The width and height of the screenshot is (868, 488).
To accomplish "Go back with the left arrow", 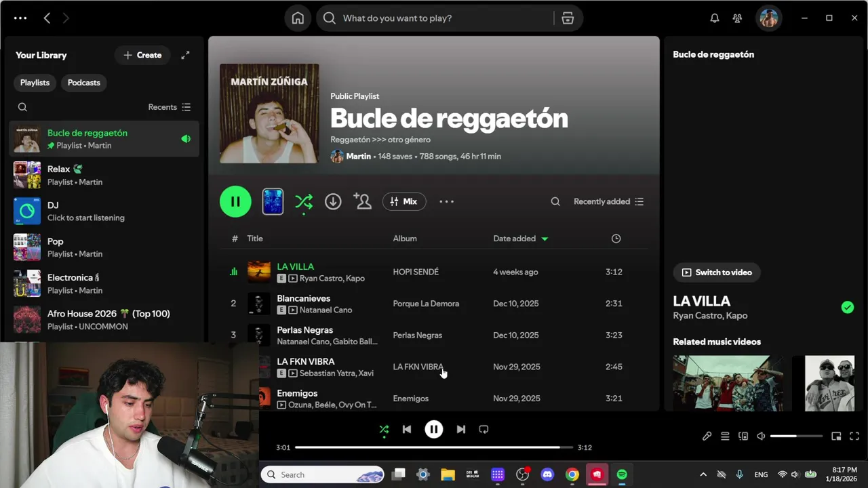I will click(47, 18).
